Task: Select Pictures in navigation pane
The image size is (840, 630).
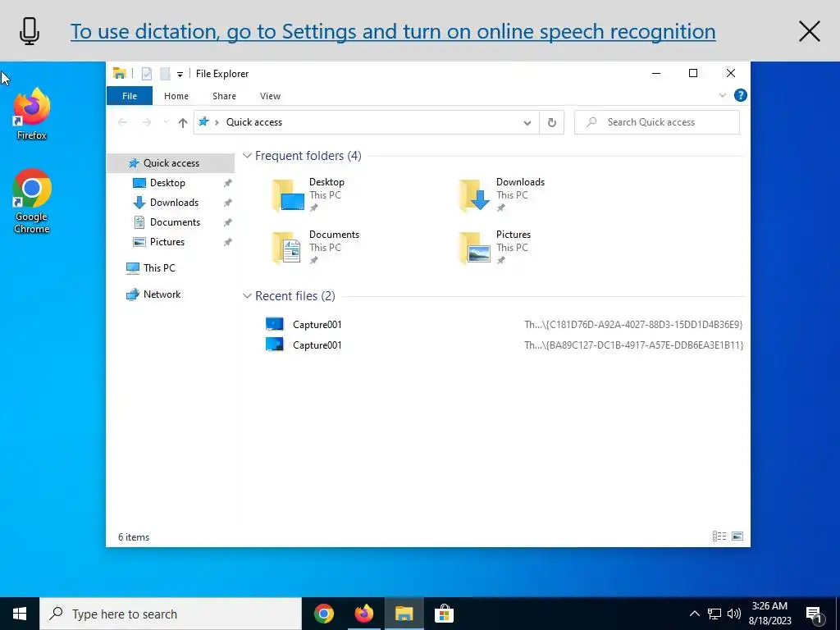Action: point(167,242)
